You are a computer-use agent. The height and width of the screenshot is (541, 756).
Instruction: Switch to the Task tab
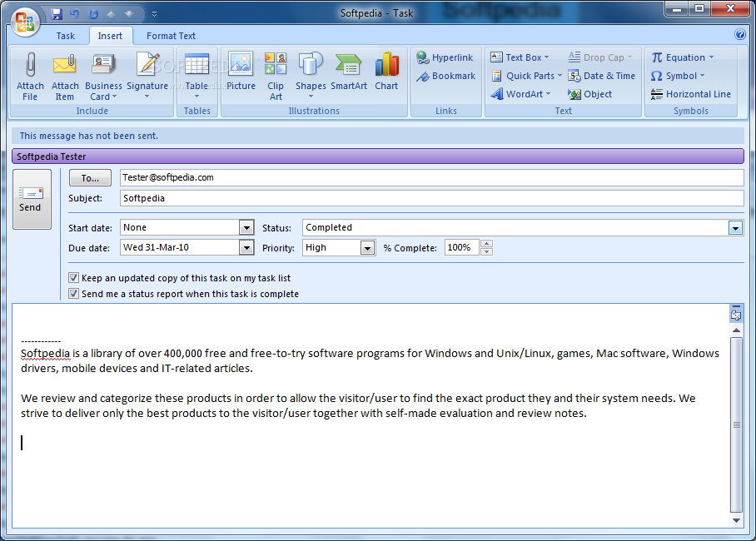click(x=65, y=36)
